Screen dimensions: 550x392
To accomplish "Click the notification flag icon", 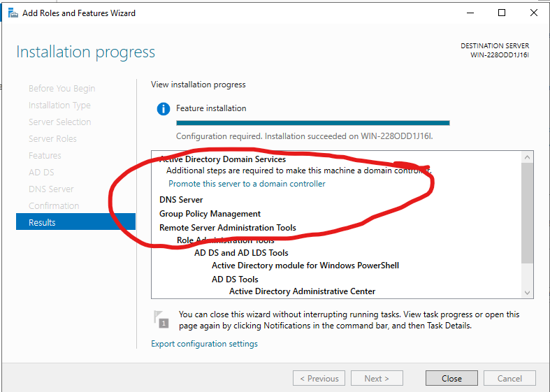I will (x=161, y=319).
